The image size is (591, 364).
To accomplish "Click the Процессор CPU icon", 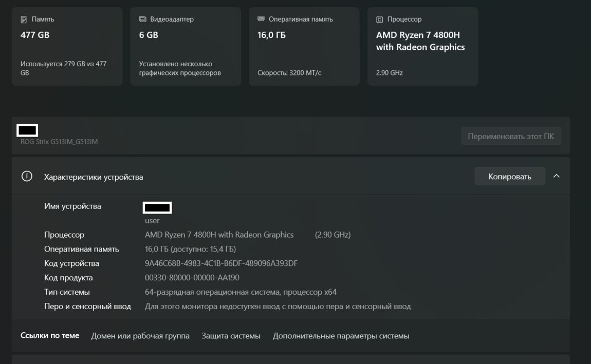I will pos(380,20).
